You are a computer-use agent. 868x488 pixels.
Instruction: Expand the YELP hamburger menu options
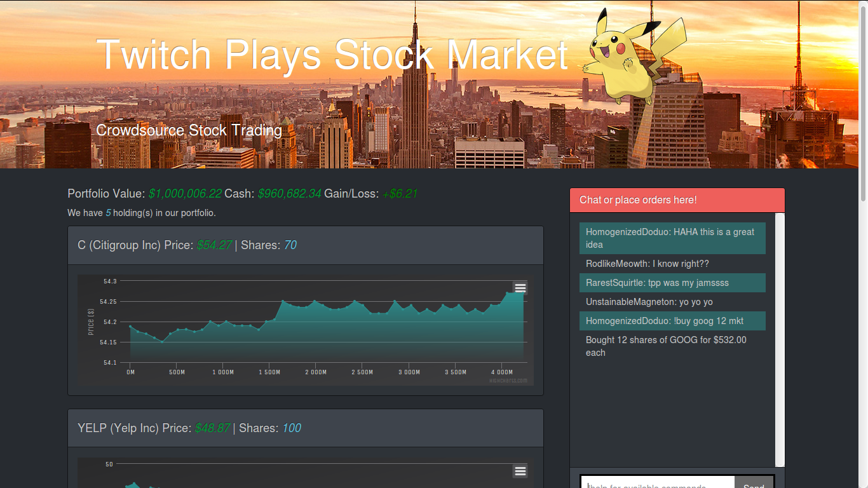[x=520, y=471]
